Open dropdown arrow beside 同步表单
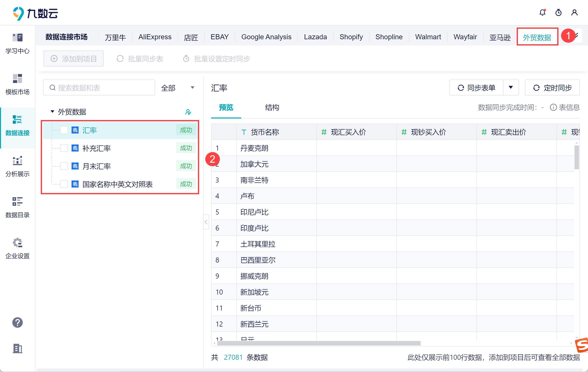The width and height of the screenshot is (588, 372). pyautogui.click(x=511, y=87)
